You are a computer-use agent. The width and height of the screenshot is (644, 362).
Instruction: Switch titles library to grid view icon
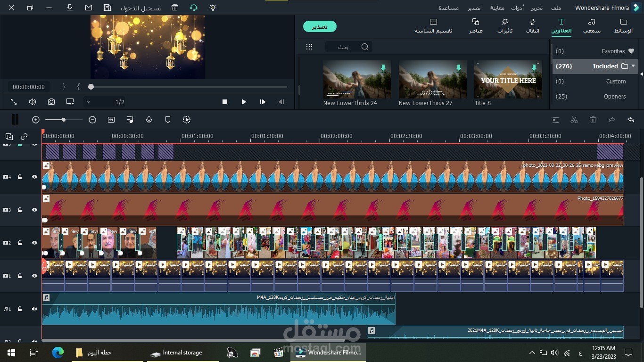pyautogui.click(x=309, y=47)
